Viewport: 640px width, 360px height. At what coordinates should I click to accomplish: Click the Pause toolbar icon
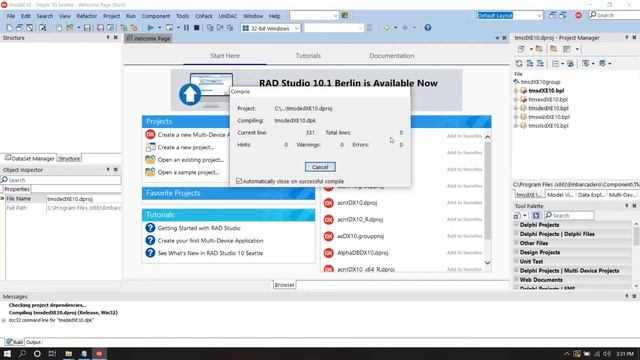[x=186, y=28]
